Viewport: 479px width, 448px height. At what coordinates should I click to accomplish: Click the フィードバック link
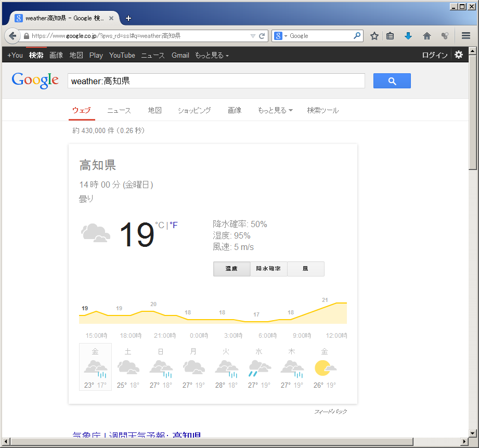(x=331, y=412)
